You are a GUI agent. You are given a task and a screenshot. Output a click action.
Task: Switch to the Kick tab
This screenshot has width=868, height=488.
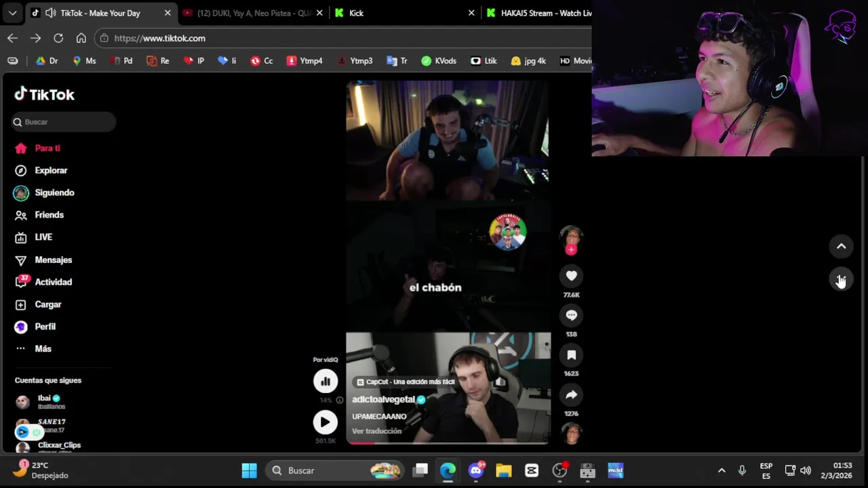tap(406, 13)
